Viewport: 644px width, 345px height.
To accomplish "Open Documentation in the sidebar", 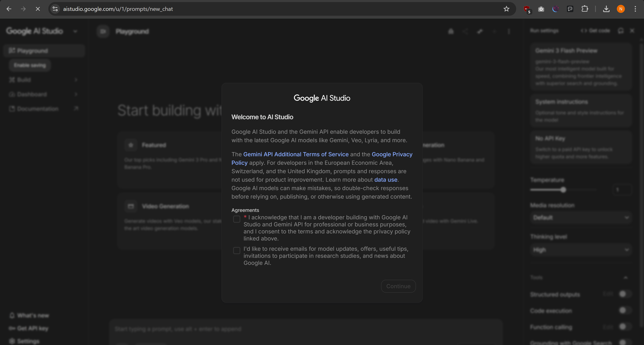I will (44, 109).
